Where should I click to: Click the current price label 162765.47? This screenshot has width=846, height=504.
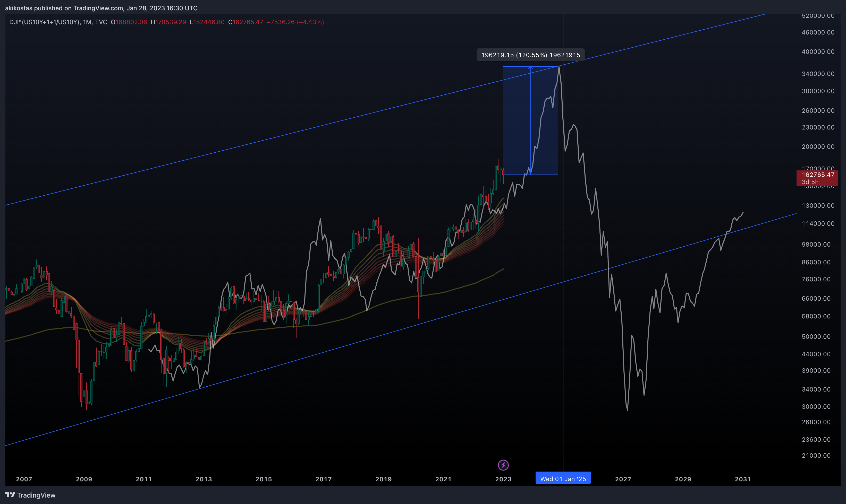click(x=817, y=178)
